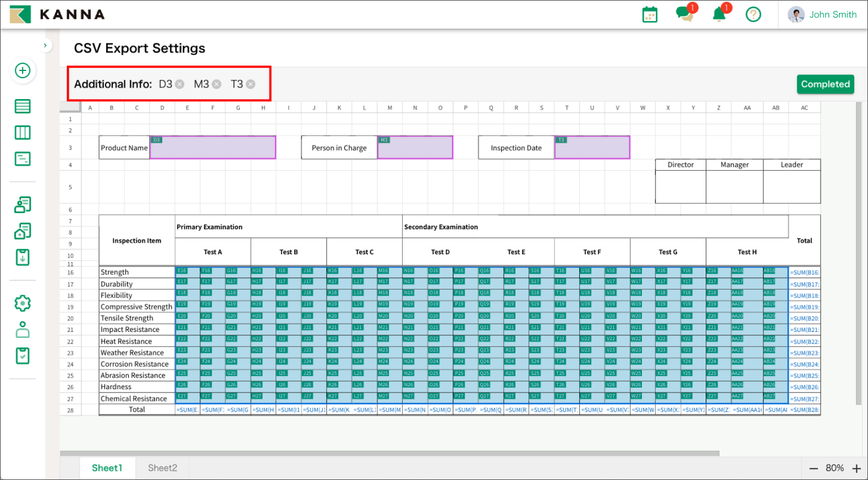Image resolution: width=868 pixels, height=480 pixels.
Task: Open the board columns icon in sidebar
Action: [x=23, y=133]
